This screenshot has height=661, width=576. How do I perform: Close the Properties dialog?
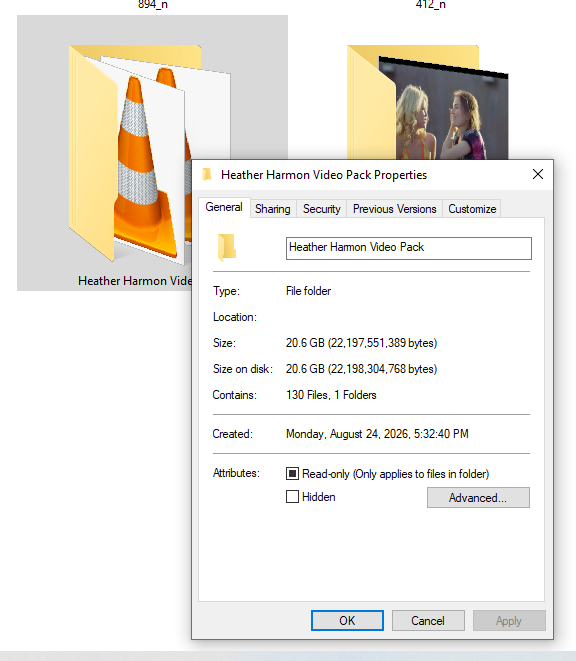point(538,174)
